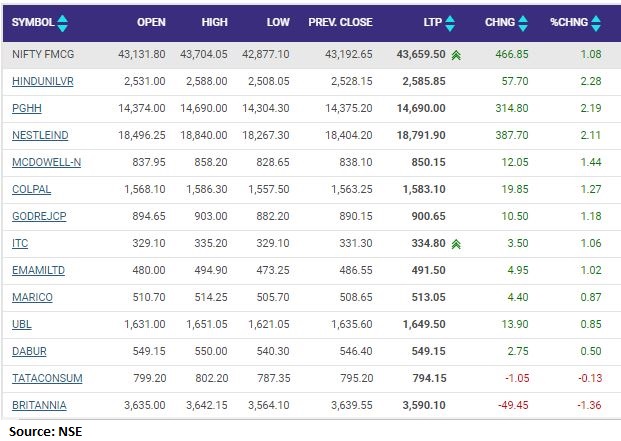
Task: Open the TATACONSUM stock link
Action: (x=46, y=378)
